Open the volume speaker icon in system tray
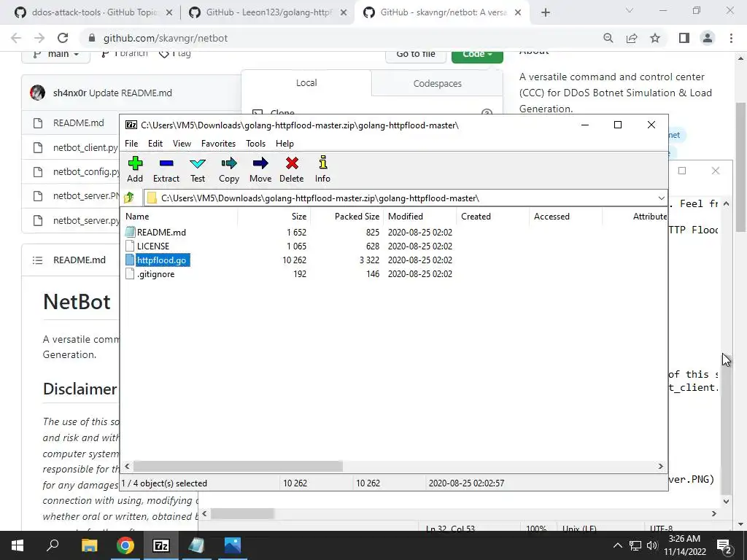Image resolution: width=747 pixels, height=560 pixels. (x=651, y=545)
